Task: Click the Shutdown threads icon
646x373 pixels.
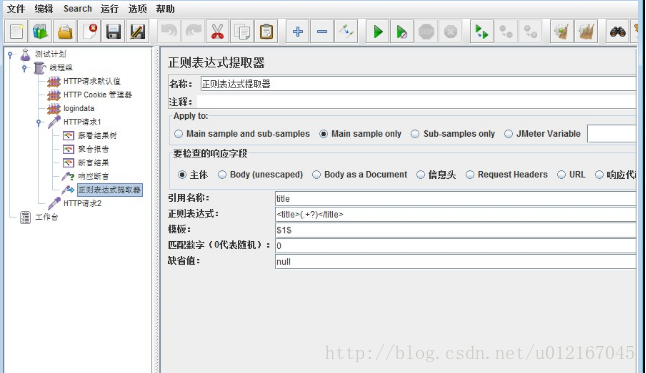Action: tap(450, 31)
